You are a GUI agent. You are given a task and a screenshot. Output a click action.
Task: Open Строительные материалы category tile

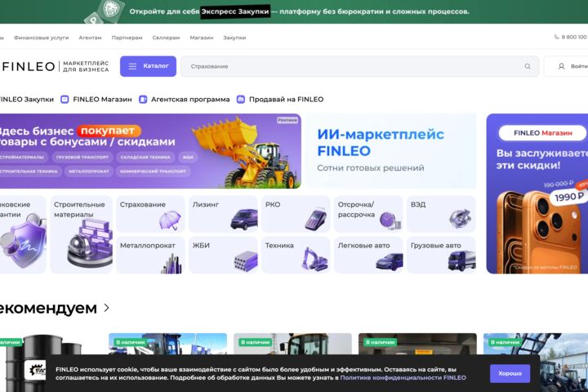(x=82, y=234)
